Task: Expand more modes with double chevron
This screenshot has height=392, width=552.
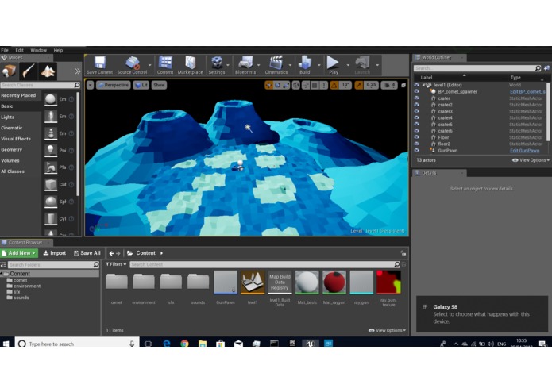Action: (x=78, y=71)
